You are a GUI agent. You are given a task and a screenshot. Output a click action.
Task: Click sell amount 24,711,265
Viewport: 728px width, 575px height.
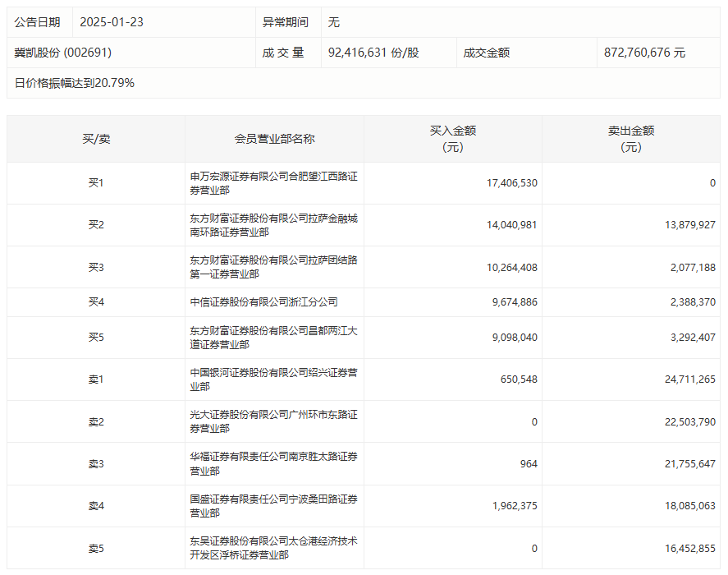click(x=690, y=379)
